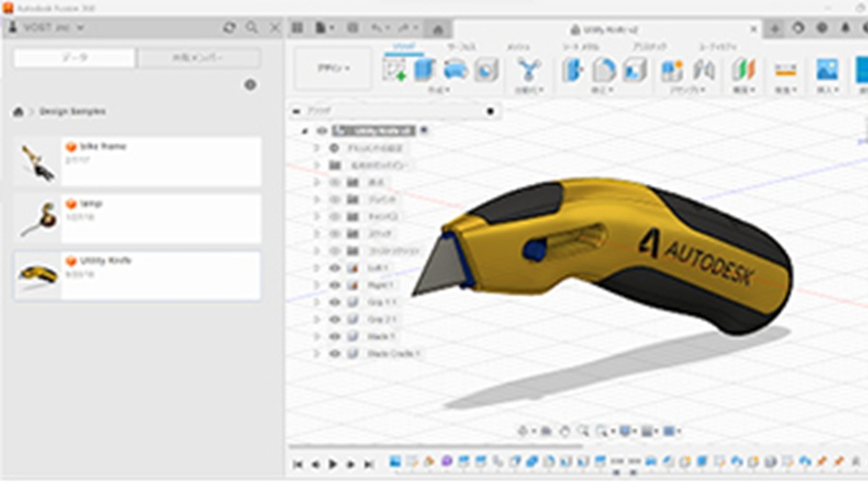Toggle visibility of Right:1 component
The image size is (868, 488).
tap(335, 285)
